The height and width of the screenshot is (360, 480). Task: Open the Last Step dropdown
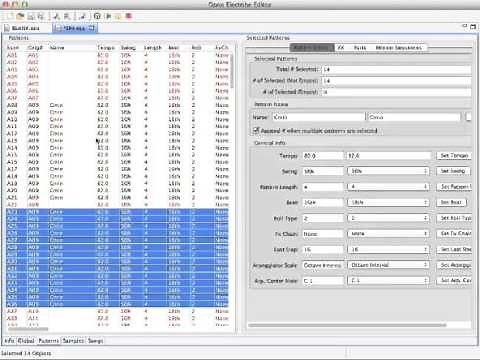[x=388, y=249]
